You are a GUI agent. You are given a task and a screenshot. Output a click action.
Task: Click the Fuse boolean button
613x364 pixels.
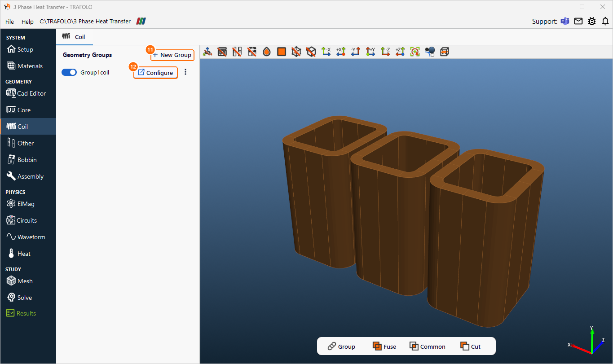pos(384,346)
